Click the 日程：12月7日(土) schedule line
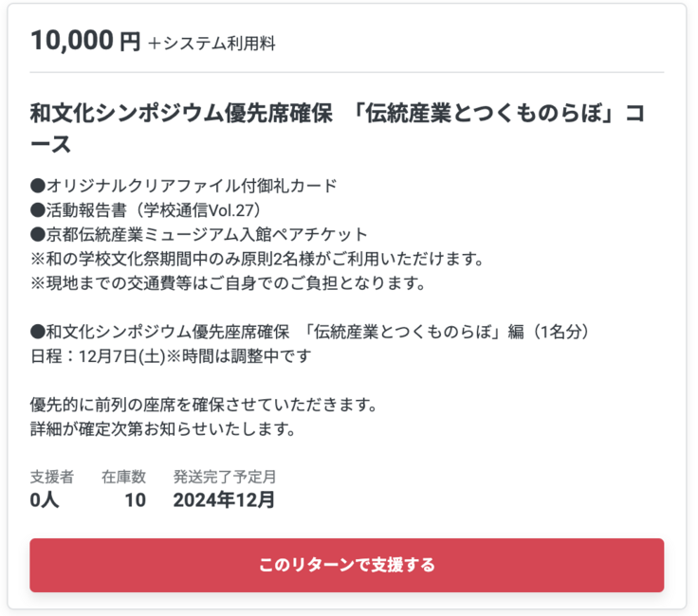Viewport: 698px width, 616px height. tap(171, 356)
